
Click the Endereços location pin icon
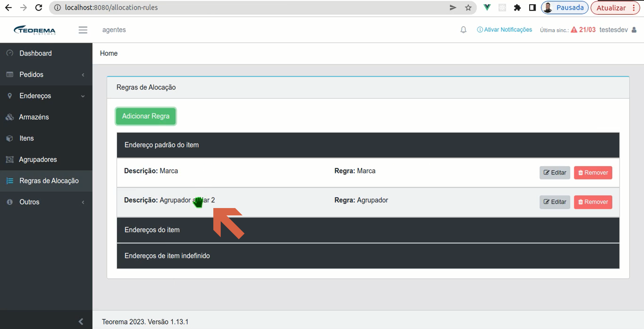(10, 96)
